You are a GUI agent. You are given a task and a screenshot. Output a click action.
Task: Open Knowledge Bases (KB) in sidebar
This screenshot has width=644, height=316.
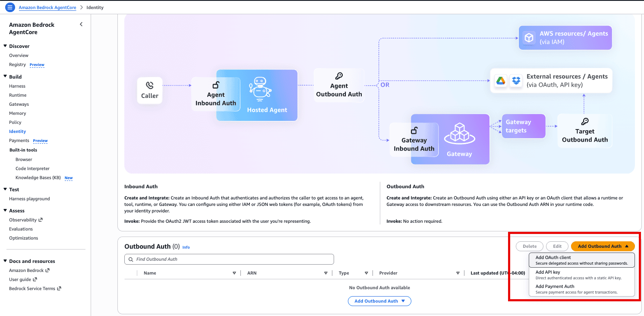pos(38,178)
